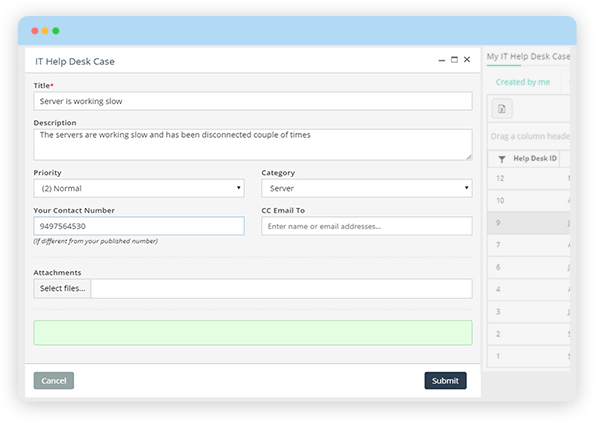Screen dimensions: 595x422
Task: Switch to the Created by me tab
Action: (x=523, y=82)
